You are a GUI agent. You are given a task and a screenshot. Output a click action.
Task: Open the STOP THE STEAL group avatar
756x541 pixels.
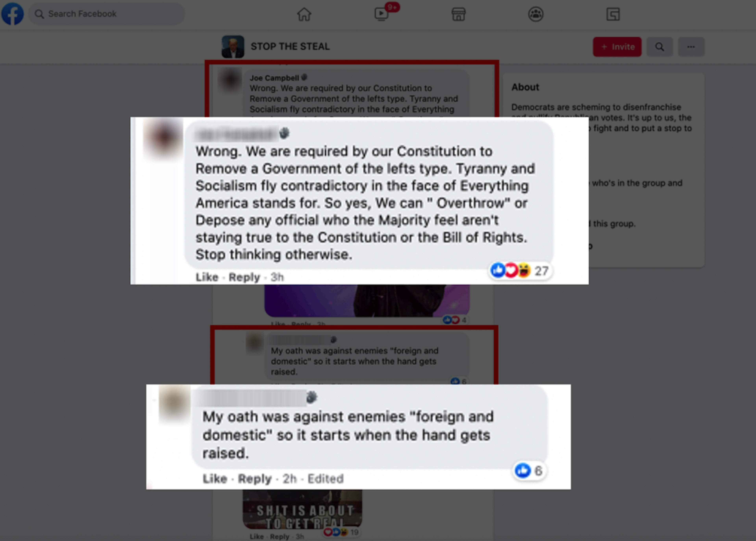point(233,47)
